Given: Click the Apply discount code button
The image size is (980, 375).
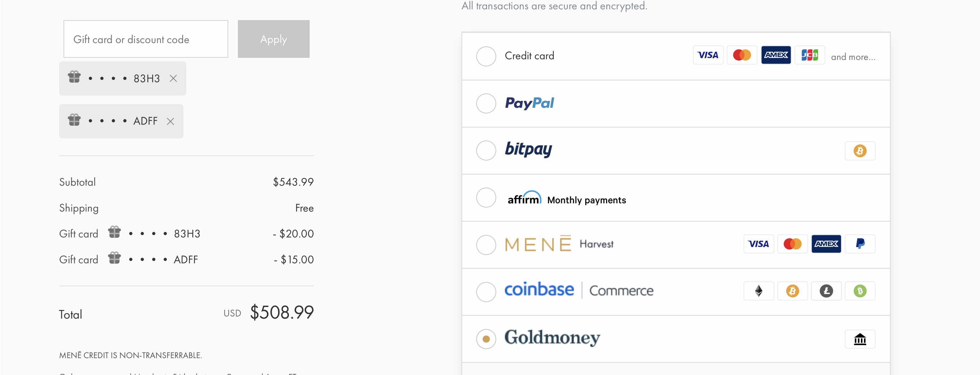Looking at the screenshot, I should point(273,39).
